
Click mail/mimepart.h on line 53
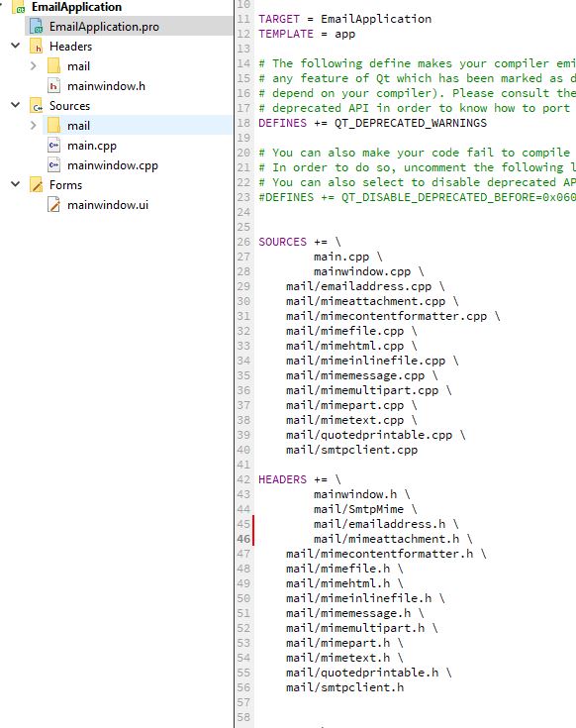(x=338, y=643)
